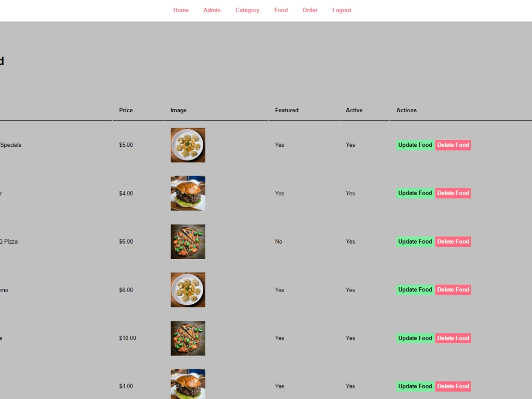The height and width of the screenshot is (399, 532).
Task: Go to the Home page link
Action: pyautogui.click(x=181, y=10)
